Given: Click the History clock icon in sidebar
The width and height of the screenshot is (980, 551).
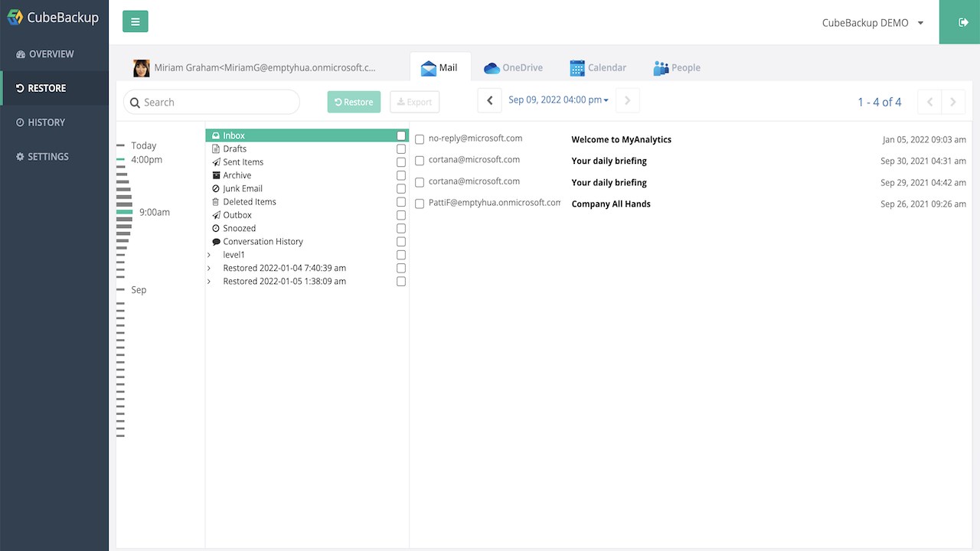Looking at the screenshot, I should click(x=21, y=122).
